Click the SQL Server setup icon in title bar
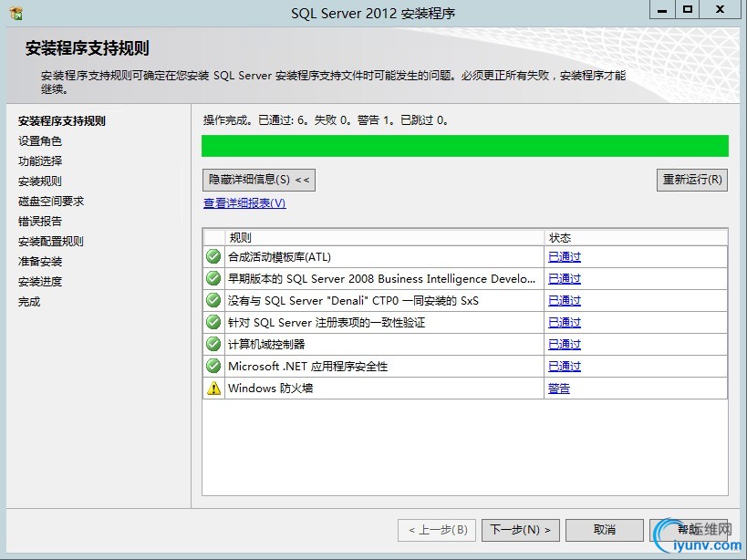The image size is (747, 560). pyautogui.click(x=16, y=13)
